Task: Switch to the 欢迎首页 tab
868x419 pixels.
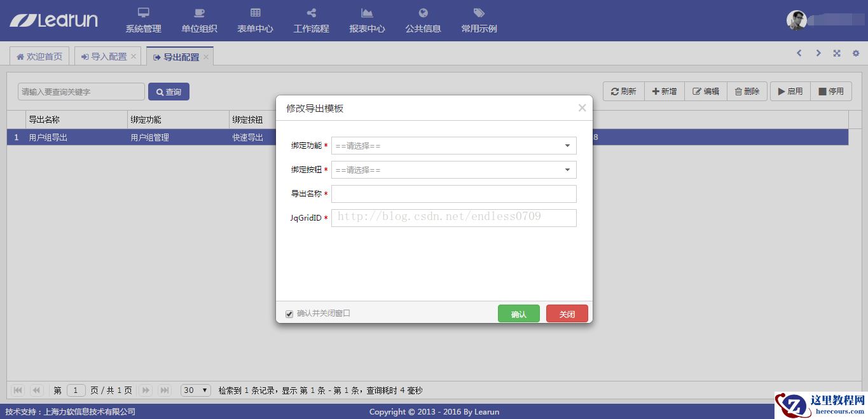Action: (x=39, y=57)
